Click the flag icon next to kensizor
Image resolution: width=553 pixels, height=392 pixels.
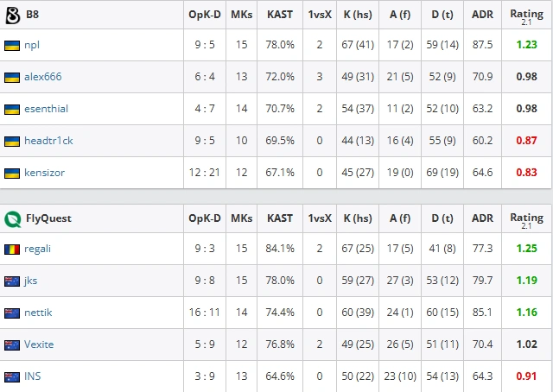[x=12, y=174]
